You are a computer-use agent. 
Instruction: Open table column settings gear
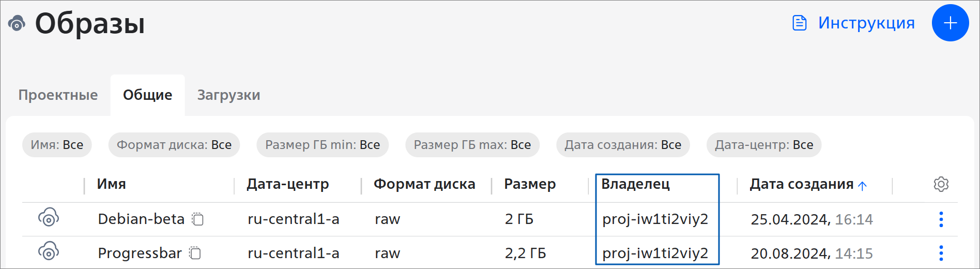tap(941, 184)
